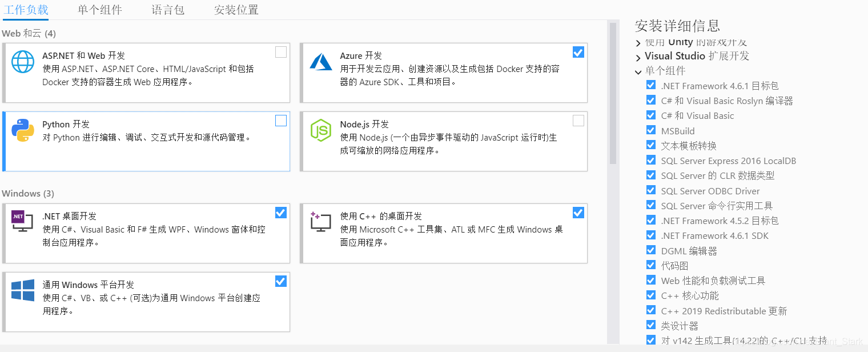868x352 pixels.
Task: Enable the Node.js 开发 workload checkbox
Action: (x=578, y=121)
